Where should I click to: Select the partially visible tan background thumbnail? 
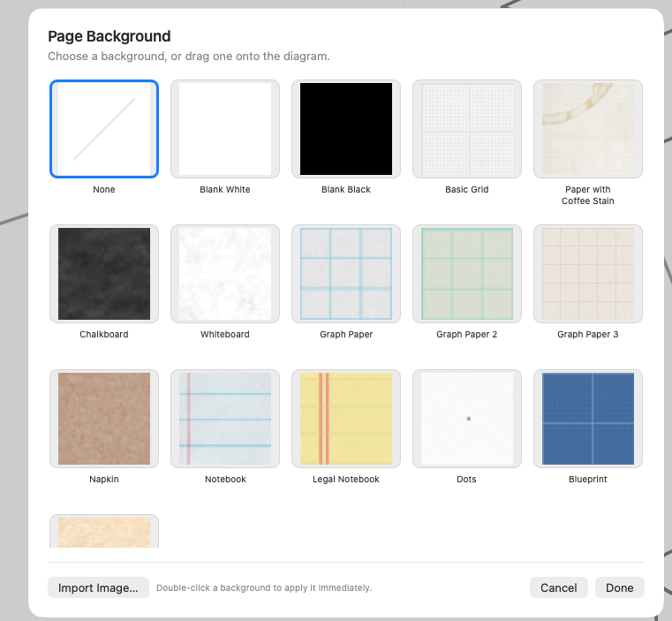click(x=104, y=531)
